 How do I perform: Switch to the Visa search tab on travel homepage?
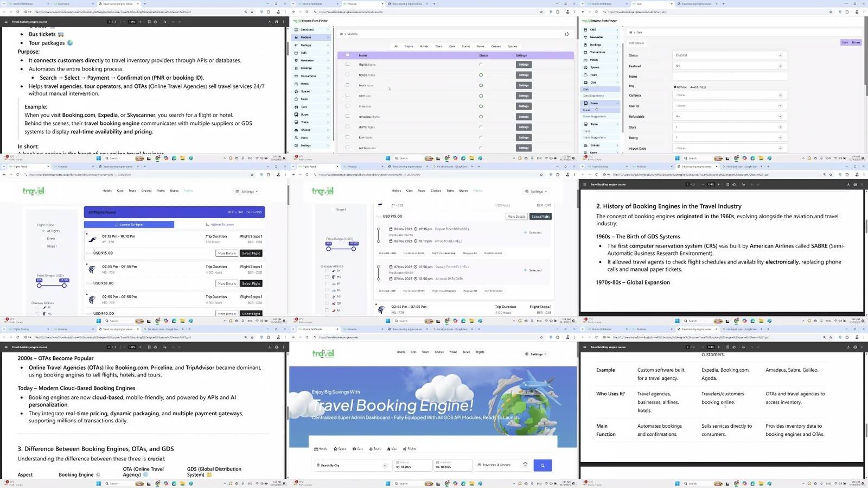393,449
